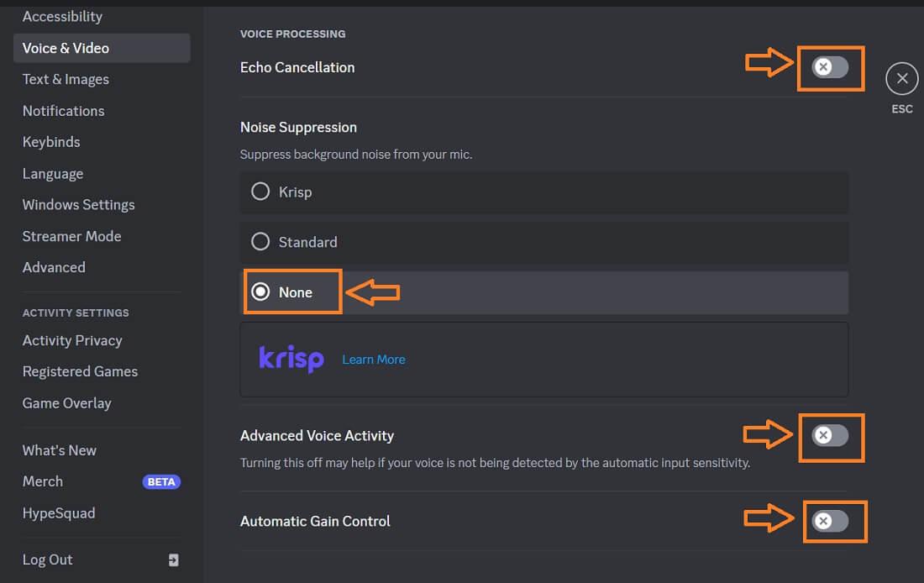Image resolution: width=924 pixels, height=583 pixels.
Task: Click the Log Out exit icon
Action: coord(173,559)
